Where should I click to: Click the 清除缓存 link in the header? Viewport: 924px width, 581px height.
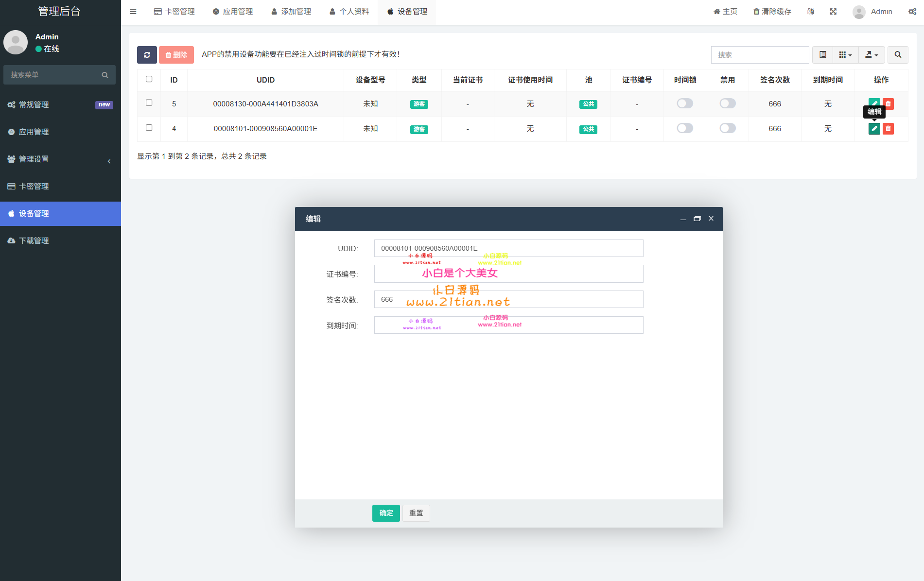(x=772, y=11)
